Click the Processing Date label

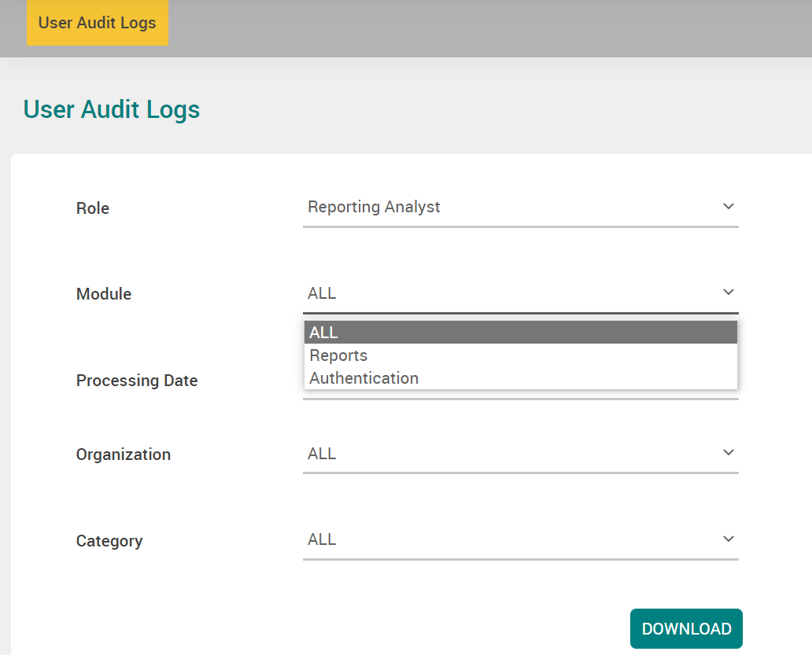137,381
